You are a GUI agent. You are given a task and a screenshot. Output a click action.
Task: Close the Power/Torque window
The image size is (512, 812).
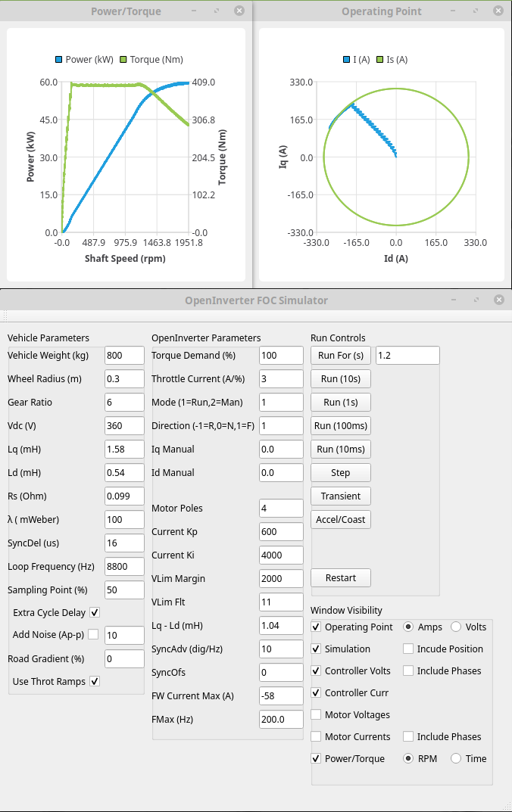pos(239,11)
